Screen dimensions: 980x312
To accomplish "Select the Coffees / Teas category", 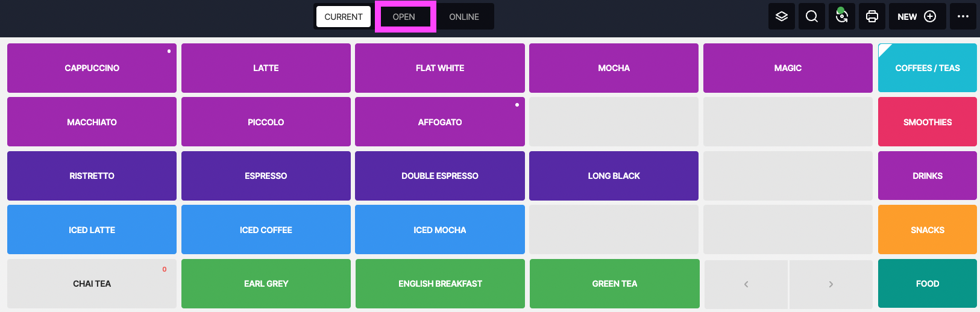I will tap(927, 68).
